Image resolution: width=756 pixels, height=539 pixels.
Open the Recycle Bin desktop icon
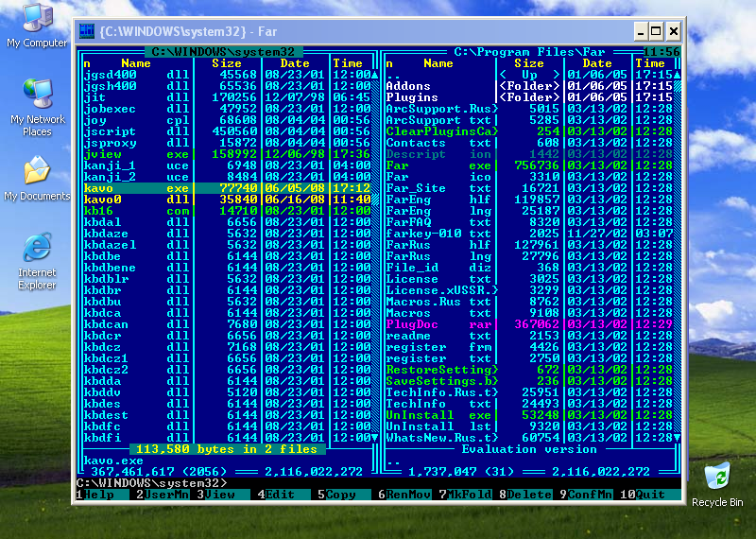coord(717,484)
